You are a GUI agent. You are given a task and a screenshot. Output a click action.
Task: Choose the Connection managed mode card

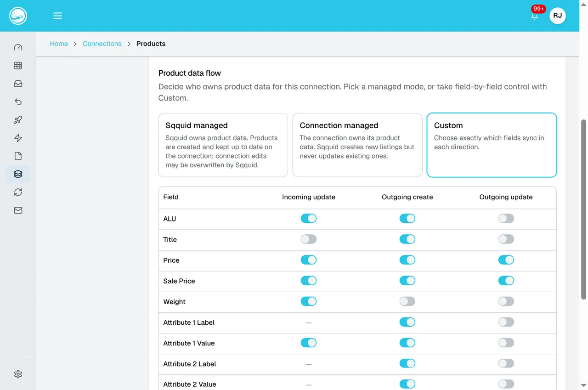click(357, 145)
